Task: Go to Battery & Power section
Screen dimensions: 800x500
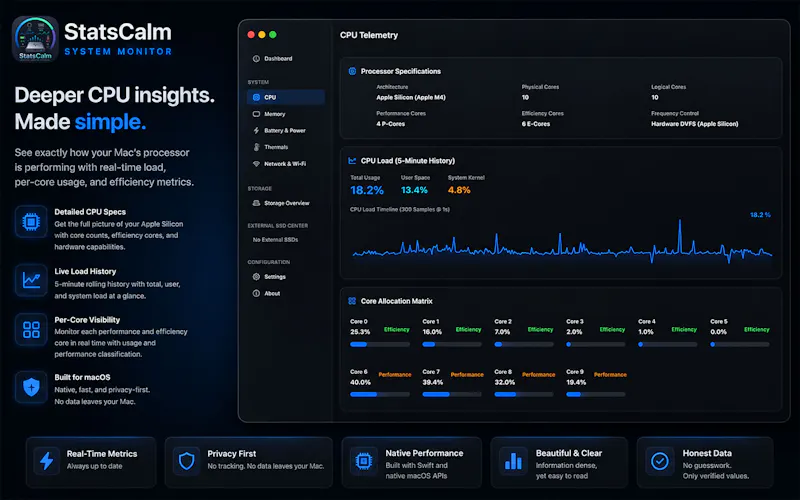Action: click(286, 131)
